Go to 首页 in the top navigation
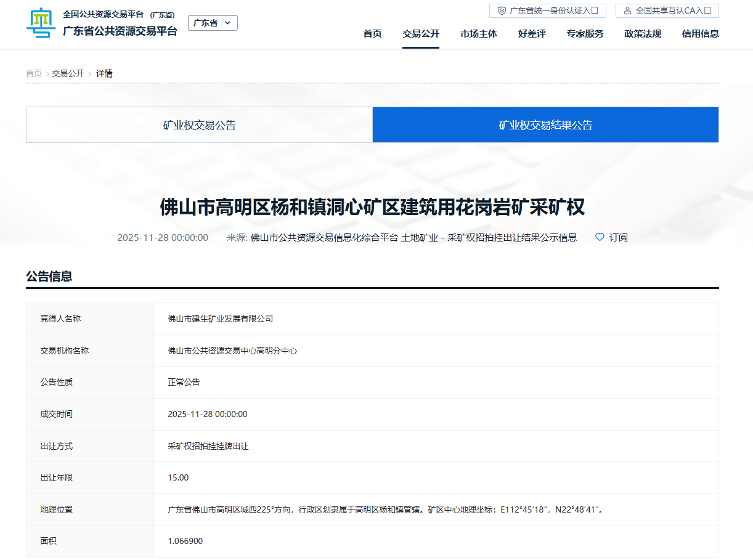 (372, 34)
